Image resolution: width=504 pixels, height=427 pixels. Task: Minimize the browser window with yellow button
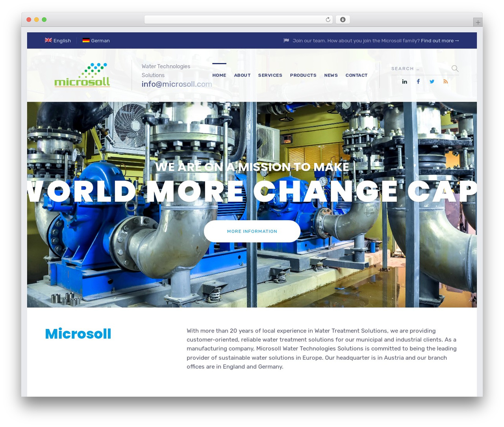click(37, 20)
